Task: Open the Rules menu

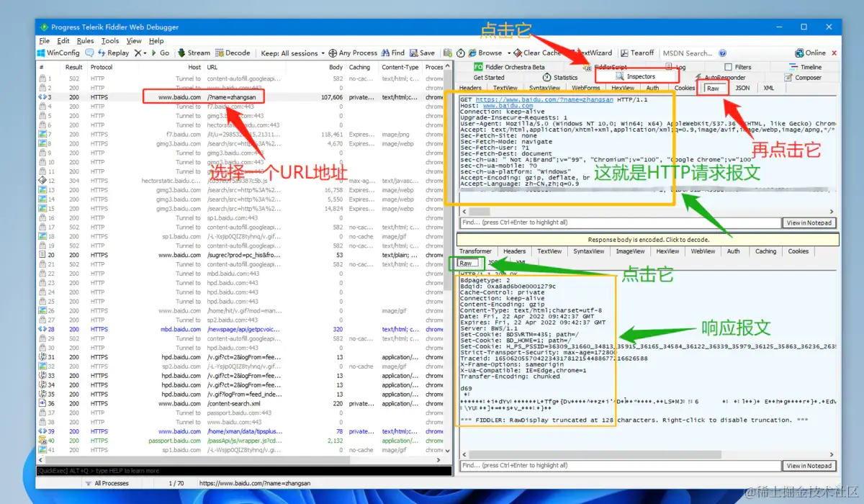Action: [85, 41]
